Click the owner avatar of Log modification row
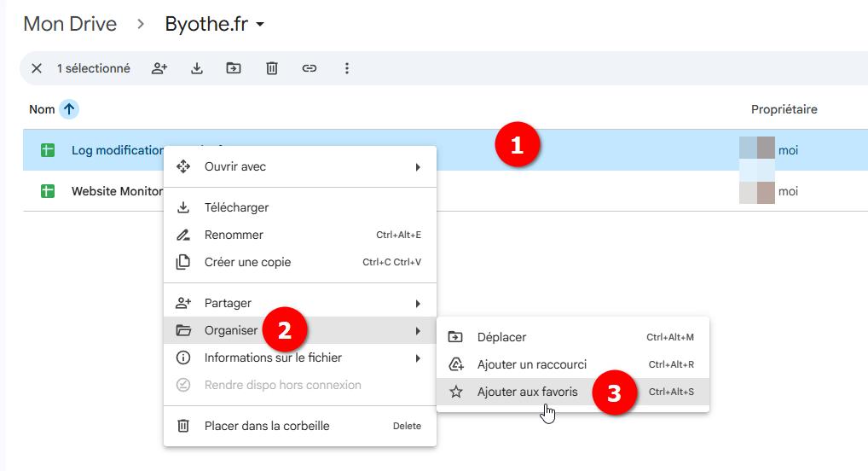 coord(757,148)
